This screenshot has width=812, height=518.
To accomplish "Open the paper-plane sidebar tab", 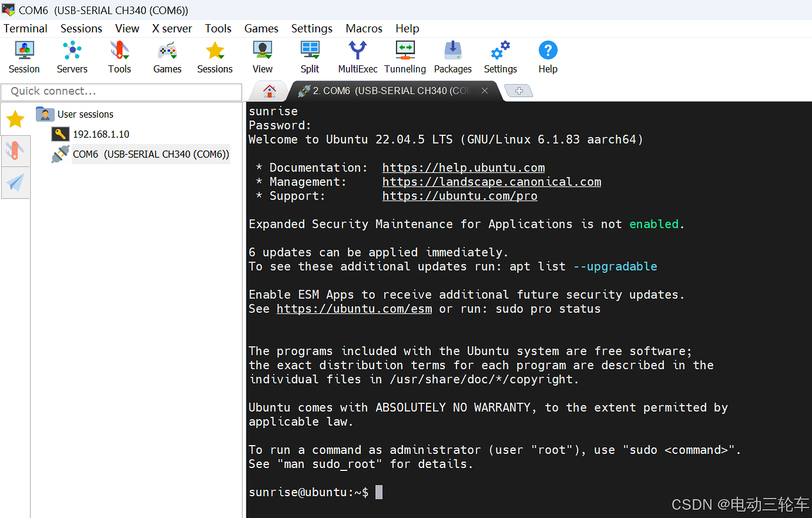I will 15,182.
